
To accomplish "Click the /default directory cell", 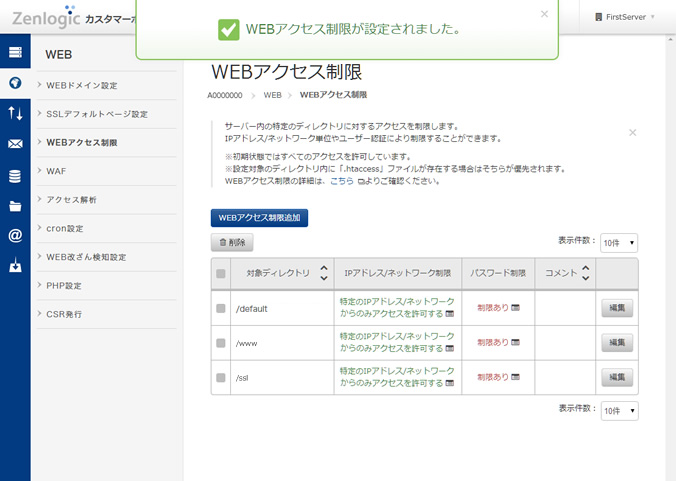I will (282, 308).
